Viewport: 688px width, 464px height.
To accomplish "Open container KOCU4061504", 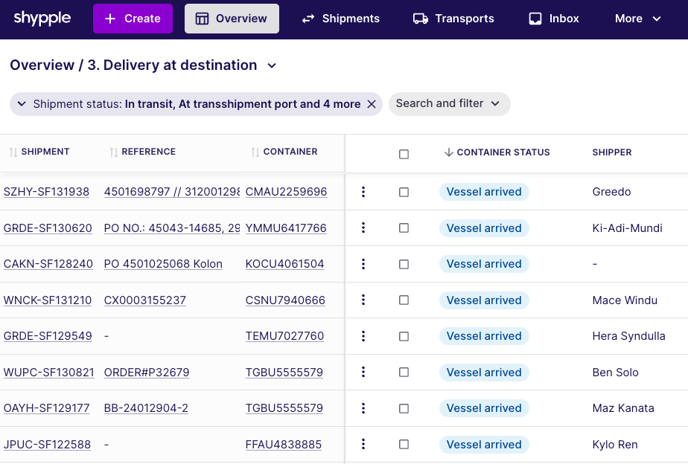I will [285, 264].
